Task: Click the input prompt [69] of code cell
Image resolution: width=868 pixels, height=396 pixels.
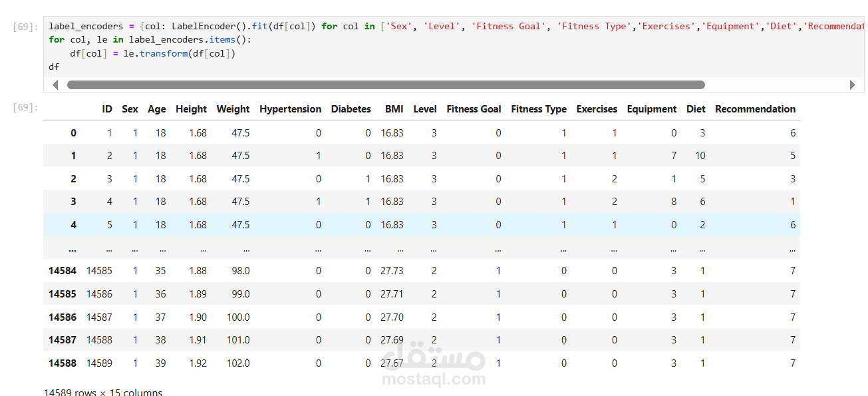Action: (x=25, y=27)
